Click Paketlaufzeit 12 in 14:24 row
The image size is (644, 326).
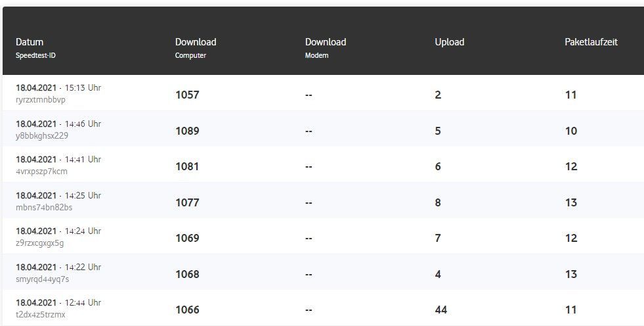(x=571, y=238)
